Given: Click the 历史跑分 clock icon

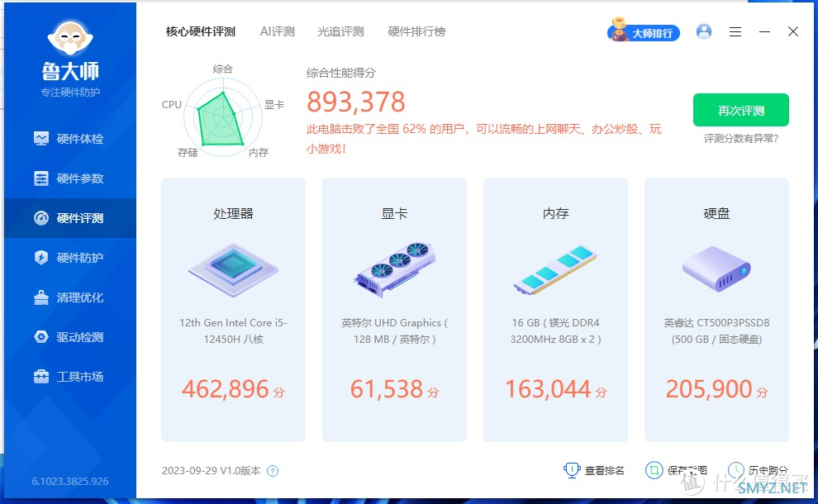Looking at the screenshot, I should pos(735,471).
